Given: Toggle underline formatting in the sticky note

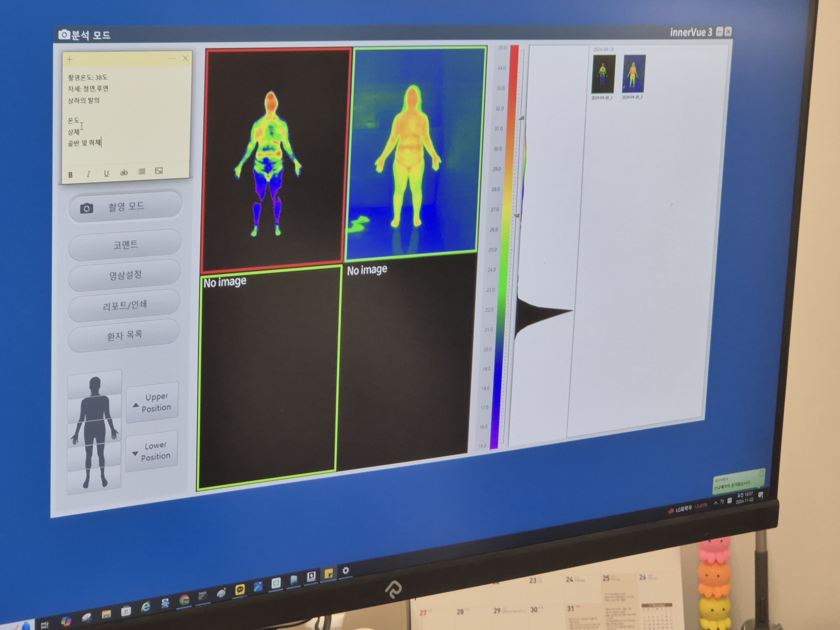Looking at the screenshot, I should pyautogui.click(x=106, y=173).
